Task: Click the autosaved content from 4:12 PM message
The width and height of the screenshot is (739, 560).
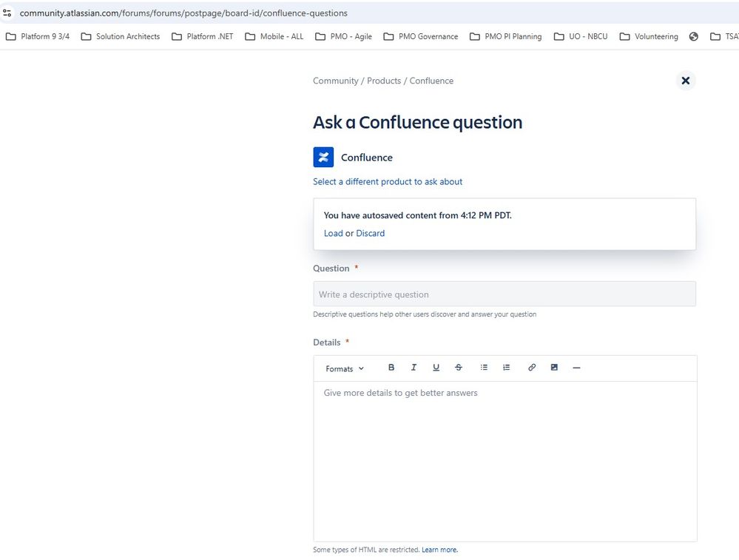Action: click(x=417, y=215)
